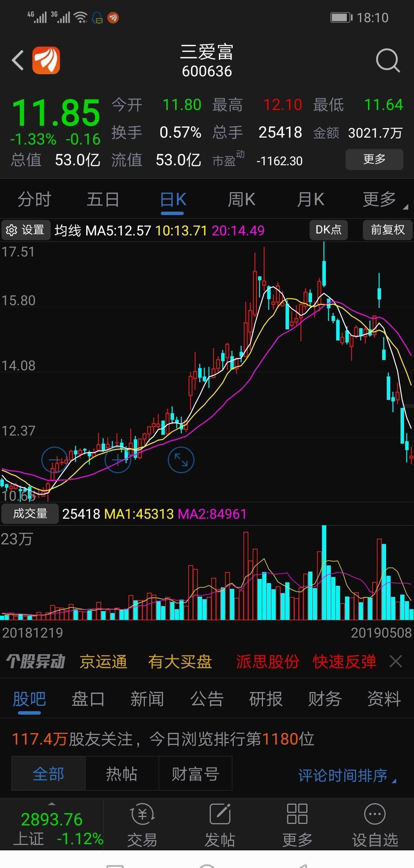The image size is (414, 868).
Task: Open the 财务 tab
Action: tap(325, 699)
